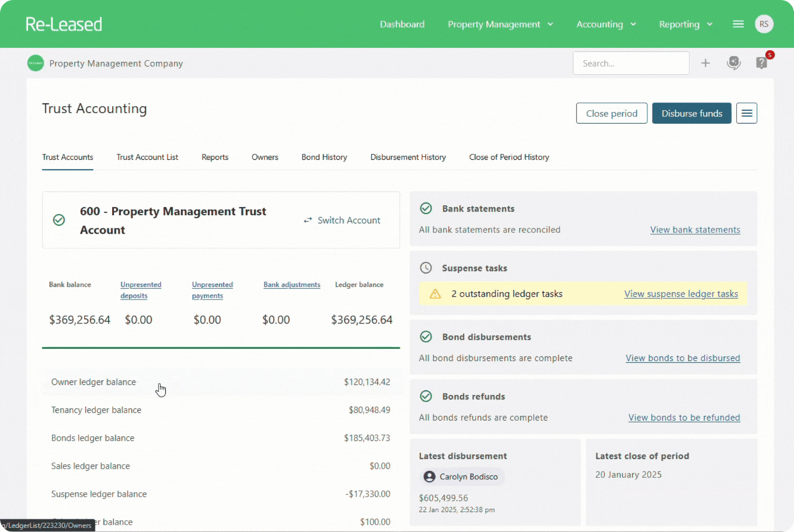Click the Property Management Company name
The image size is (794, 532).
[x=116, y=64]
